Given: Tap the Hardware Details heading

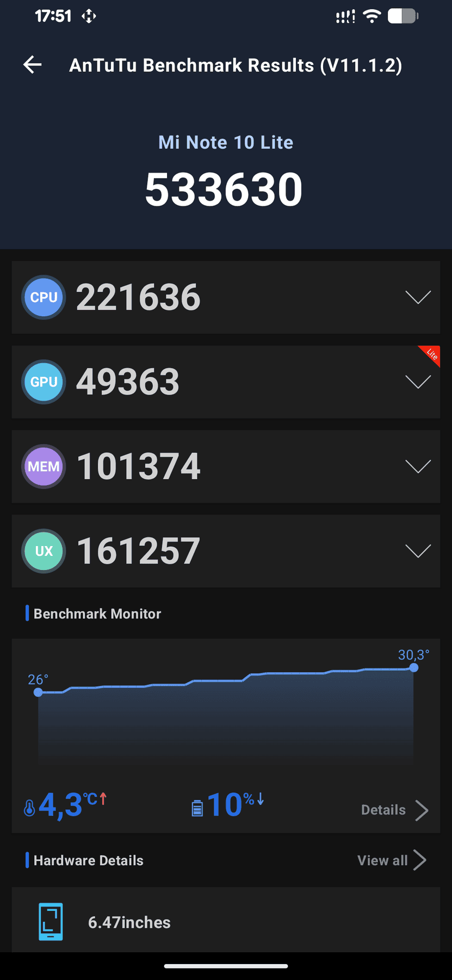Looking at the screenshot, I should tap(89, 860).
